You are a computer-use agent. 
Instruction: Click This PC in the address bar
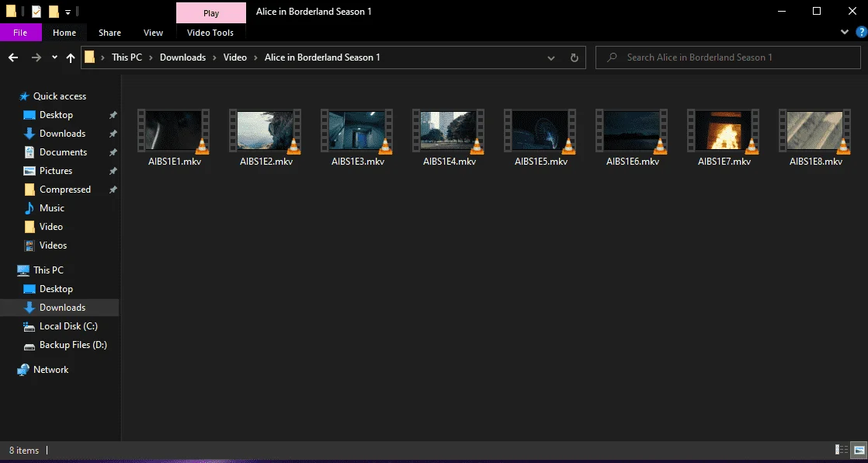[x=127, y=57]
